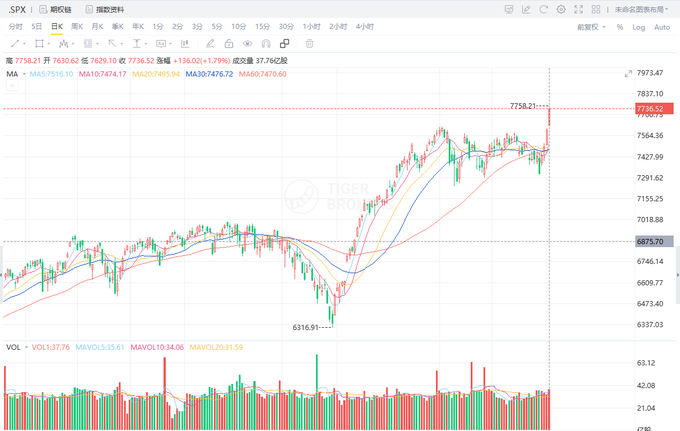Click the .SPX ticker symbol
Viewport: 680px width, 431px height.
[x=17, y=10]
